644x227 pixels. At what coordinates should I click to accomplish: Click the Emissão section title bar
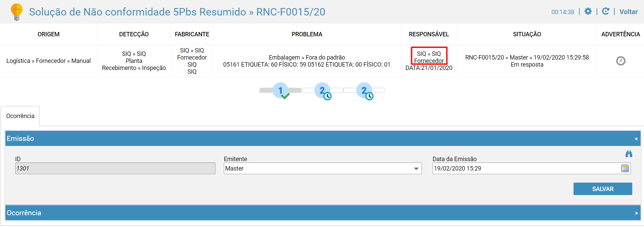[x=323, y=139]
